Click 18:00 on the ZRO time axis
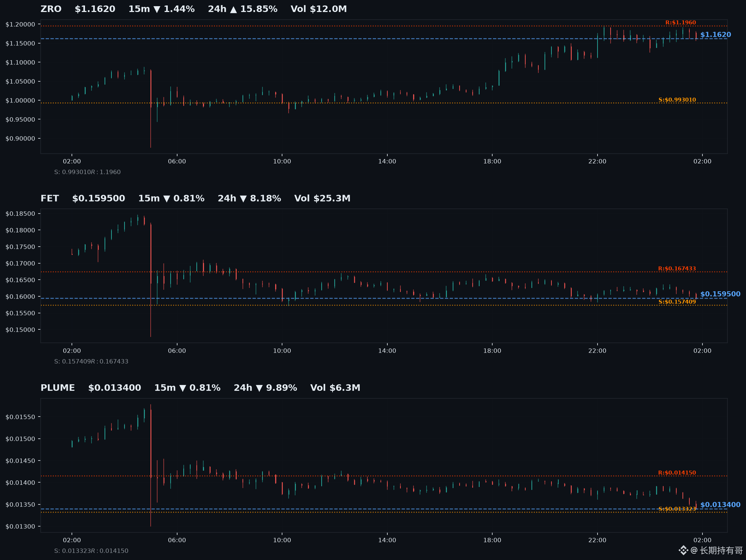The height and width of the screenshot is (560, 746). pyautogui.click(x=492, y=161)
